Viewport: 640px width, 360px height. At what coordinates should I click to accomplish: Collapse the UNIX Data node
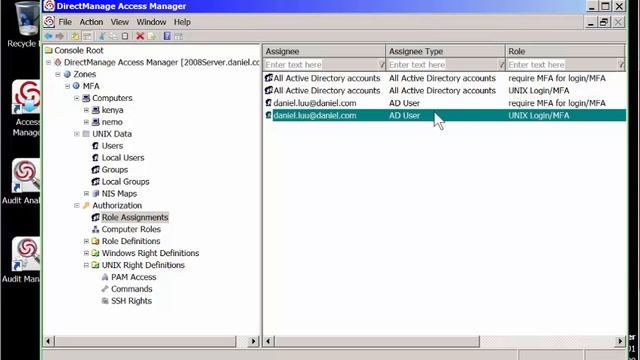pos(77,134)
